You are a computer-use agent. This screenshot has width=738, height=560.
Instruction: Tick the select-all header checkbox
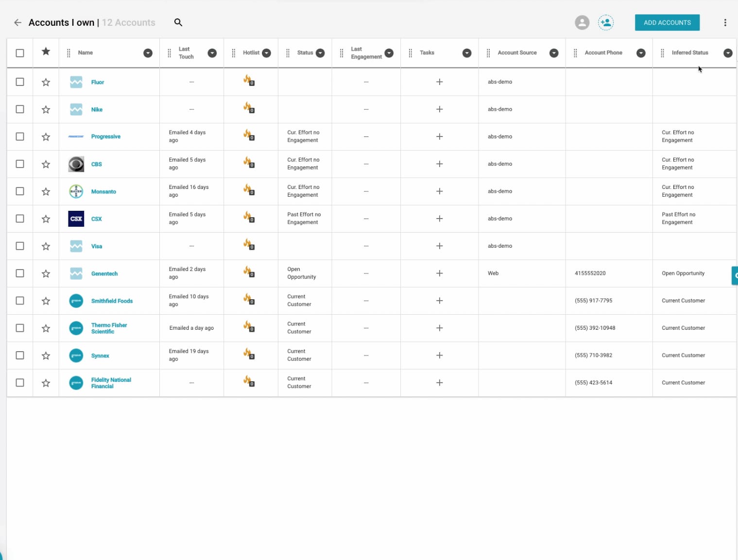(x=20, y=53)
